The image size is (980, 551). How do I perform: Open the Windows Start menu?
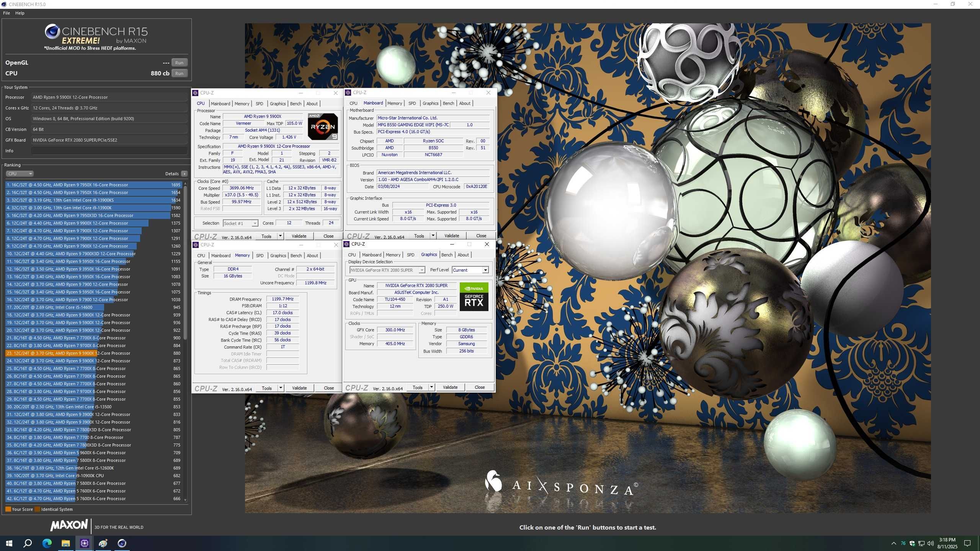pos(9,543)
